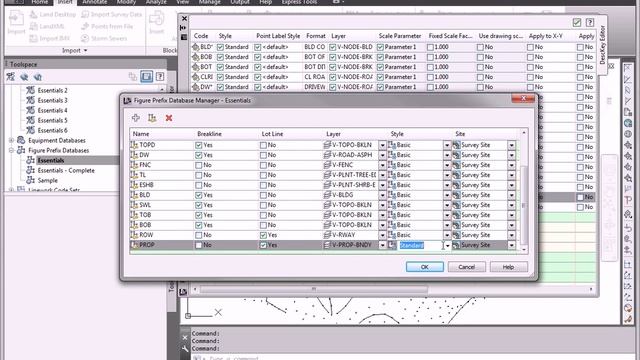
Task: Toggle Lot Line checkbox for ROW row
Action: point(263,235)
